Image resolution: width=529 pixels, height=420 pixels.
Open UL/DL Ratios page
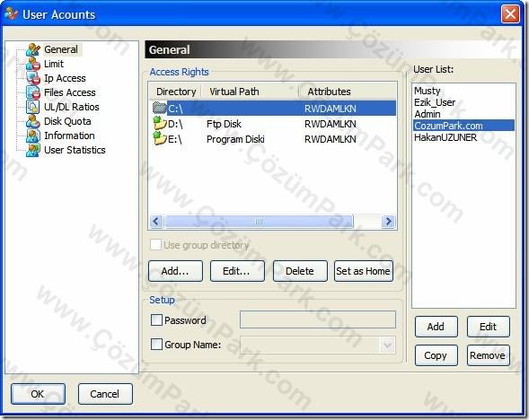pos(72,107)
